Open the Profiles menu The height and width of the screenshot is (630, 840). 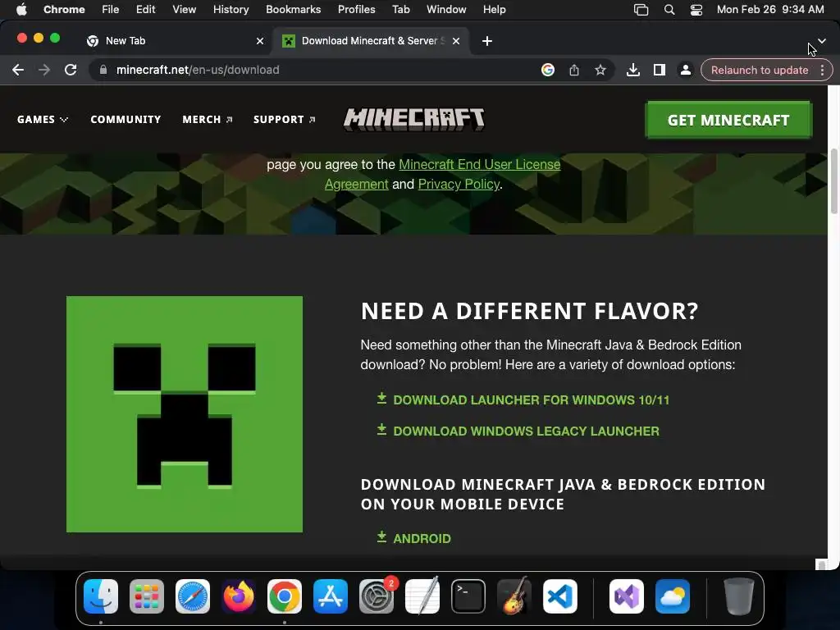click(x=356, y=9)
